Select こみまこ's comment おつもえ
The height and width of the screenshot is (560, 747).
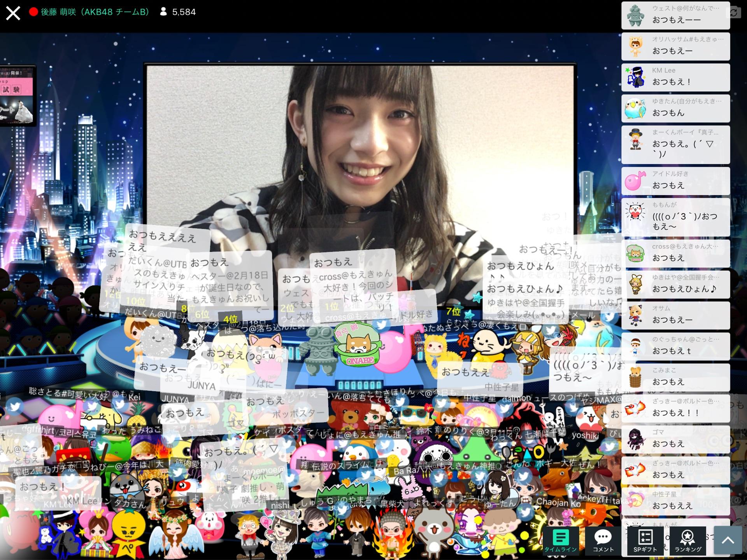675,378
